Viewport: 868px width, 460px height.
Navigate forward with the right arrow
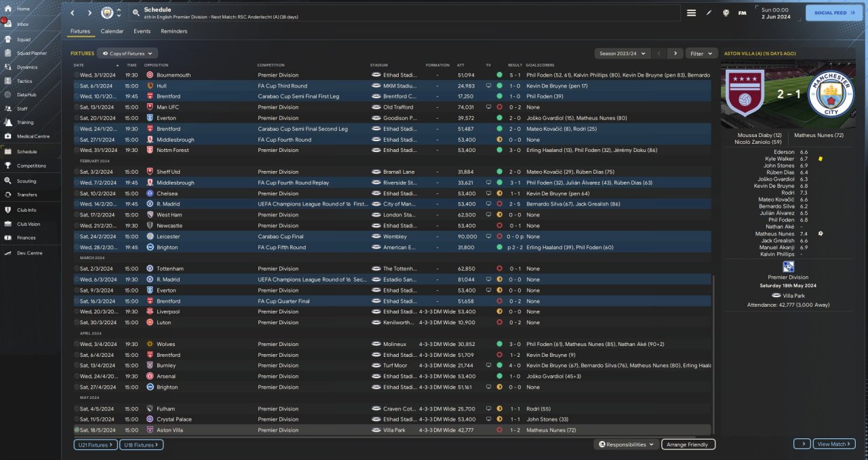(90, 13)
